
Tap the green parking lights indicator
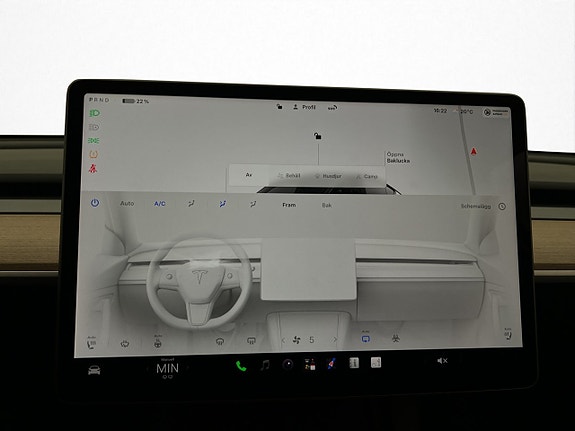tap(94, 140)
